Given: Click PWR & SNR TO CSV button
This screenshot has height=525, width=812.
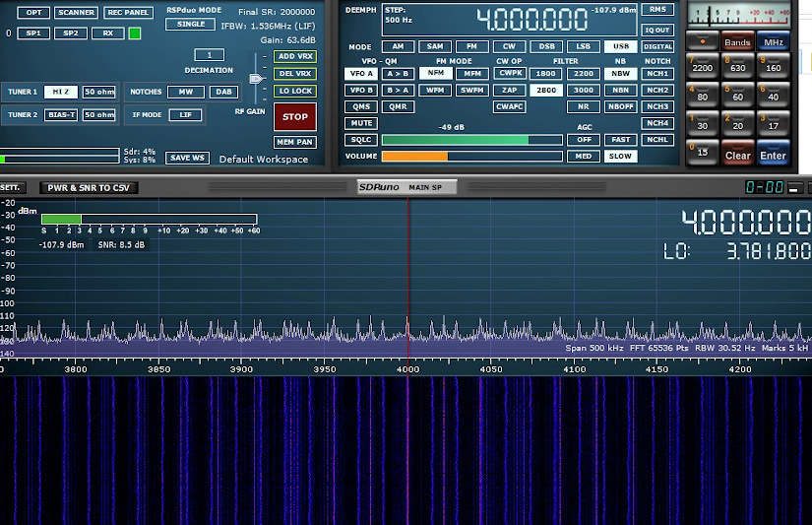Looking at the screenshot, I should tap(89, 188).
